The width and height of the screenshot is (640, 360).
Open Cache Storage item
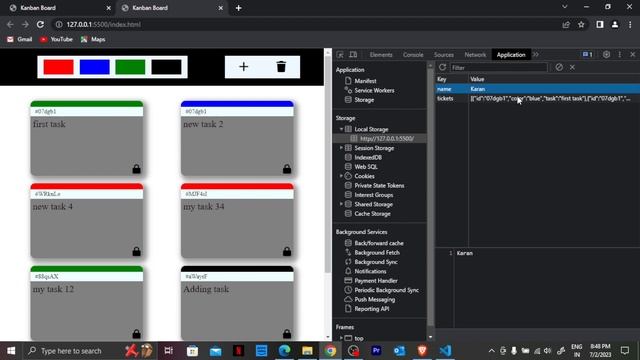[x=372, y=213]
